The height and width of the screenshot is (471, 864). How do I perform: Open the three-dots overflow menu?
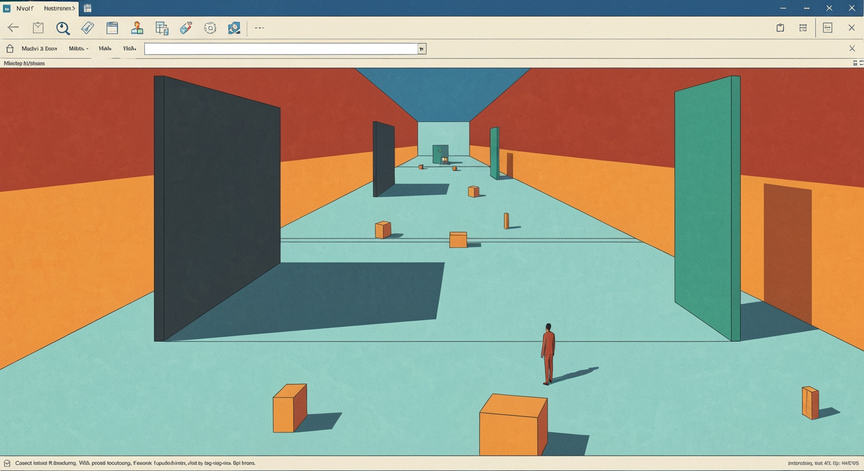260,28
